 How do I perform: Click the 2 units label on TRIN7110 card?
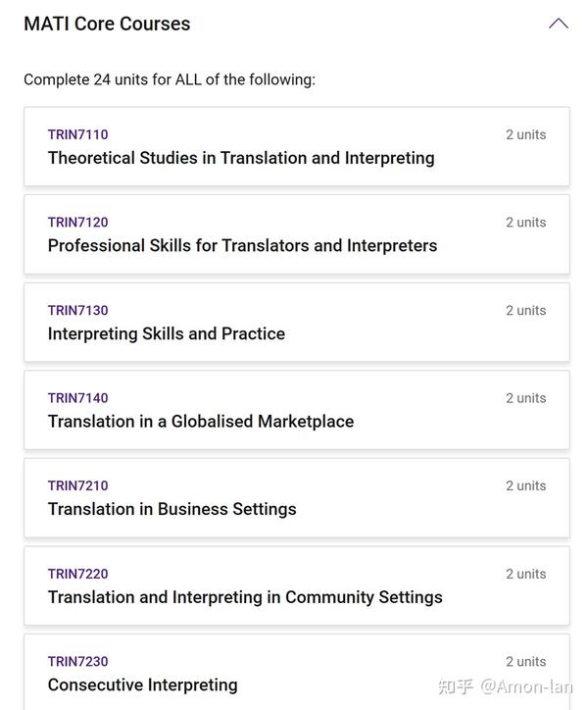(x=525, y=134)
